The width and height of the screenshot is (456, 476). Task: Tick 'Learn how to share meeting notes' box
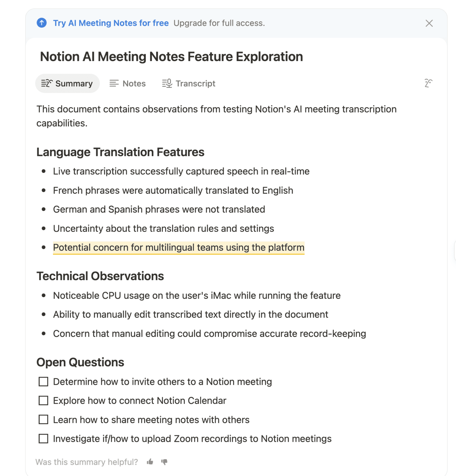coord(43,420)
